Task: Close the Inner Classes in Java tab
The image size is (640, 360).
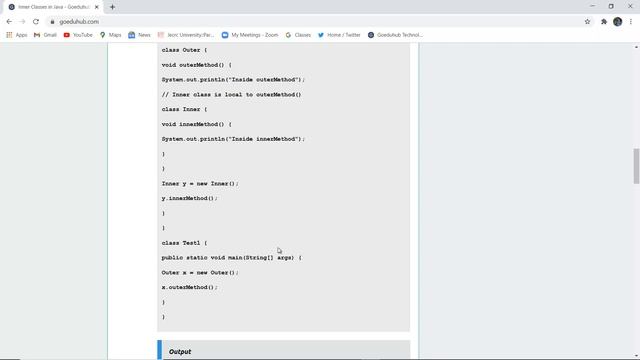Action: pos(97,7)
